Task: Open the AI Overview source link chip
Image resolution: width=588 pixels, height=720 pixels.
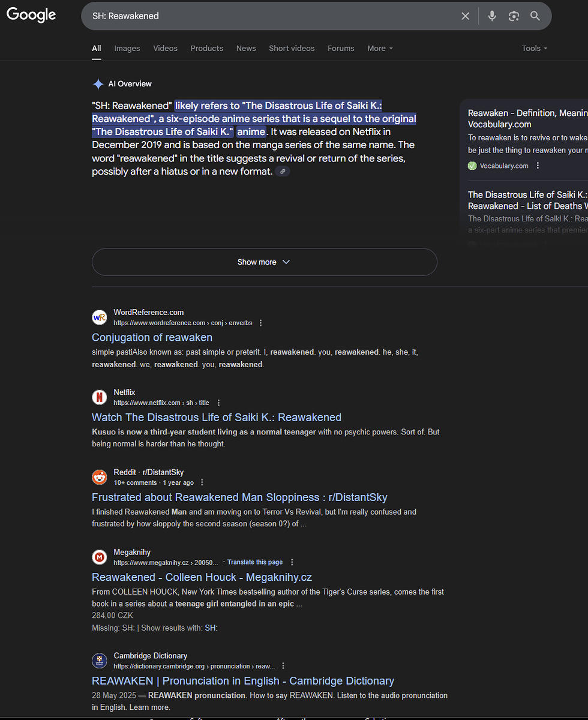Action: tap(283, 172)
